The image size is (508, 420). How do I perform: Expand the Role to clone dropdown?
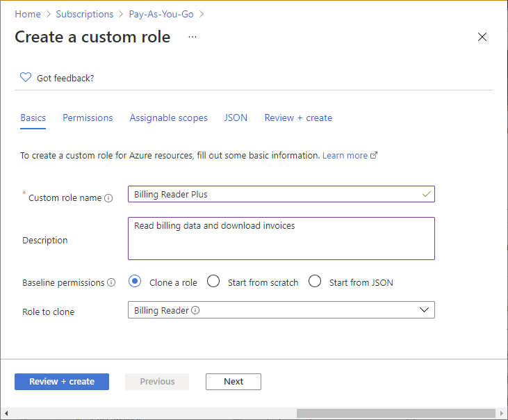[x=281, y=310]
